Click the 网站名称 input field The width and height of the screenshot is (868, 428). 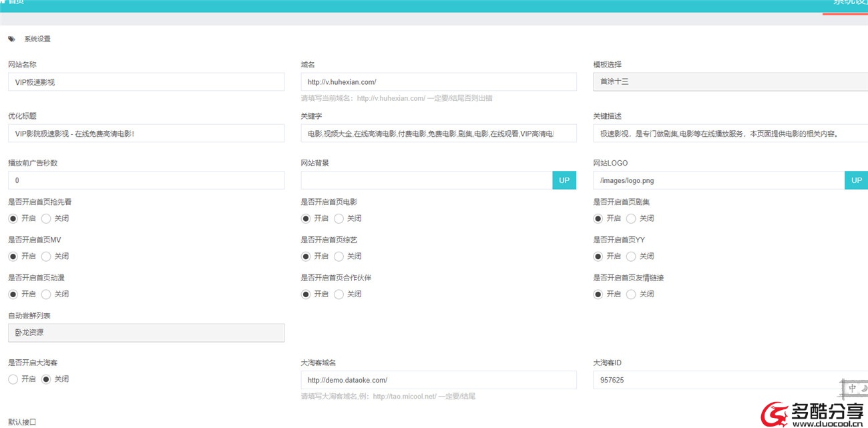point(146,82)
